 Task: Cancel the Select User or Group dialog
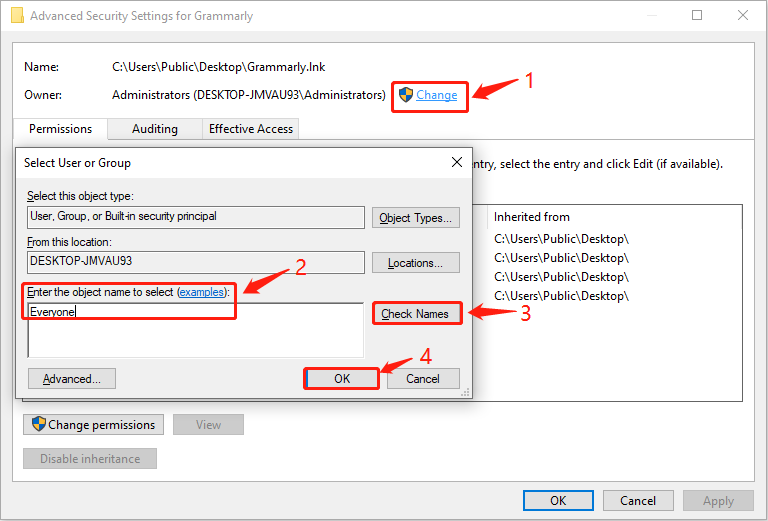423,379
